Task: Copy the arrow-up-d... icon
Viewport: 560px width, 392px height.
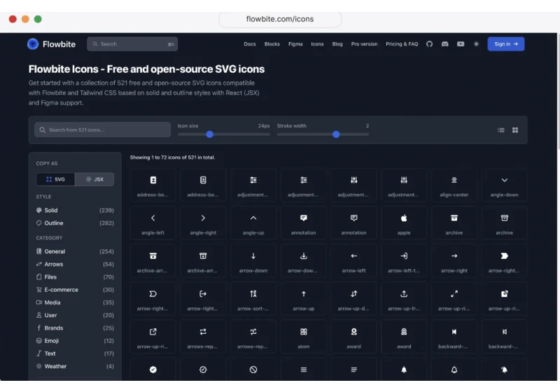Action: [353, 299]
